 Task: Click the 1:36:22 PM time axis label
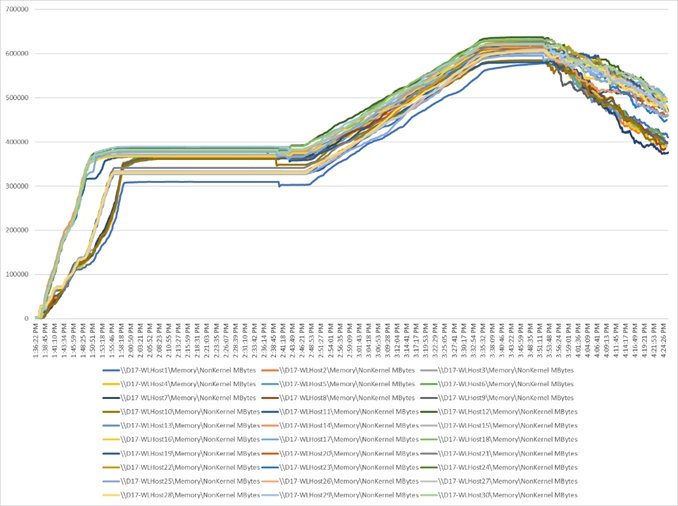click(35, 339)
